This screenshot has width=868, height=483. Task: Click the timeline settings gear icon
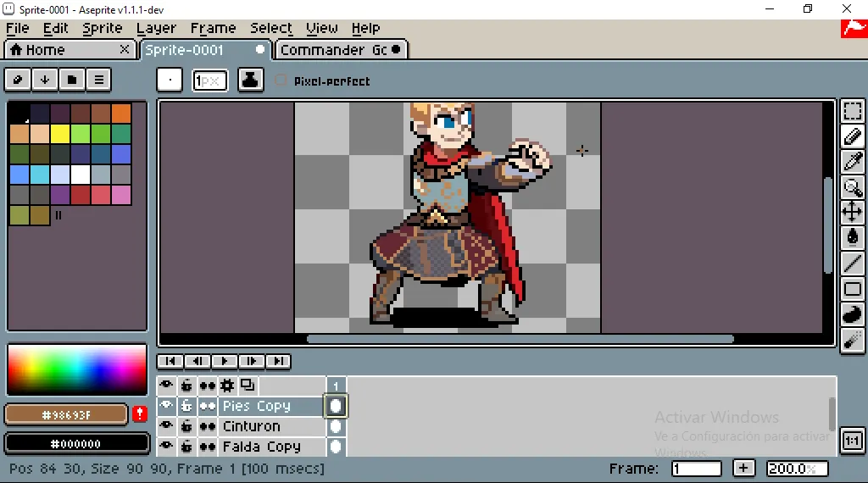(227, 386)
